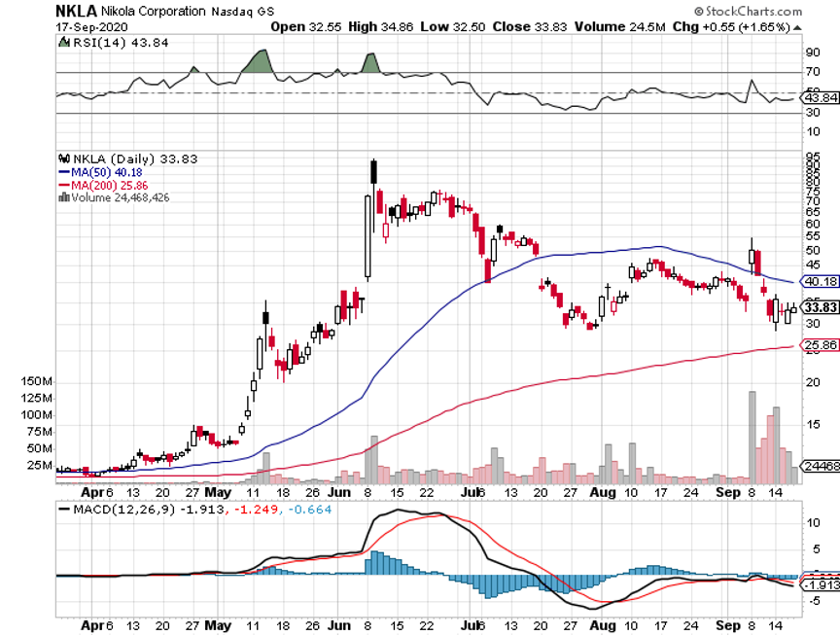Image resolution: width=840 pixels, height=636 pixels.
Task: Click the High 34.86 value
Action: click(x=381, y=27)
